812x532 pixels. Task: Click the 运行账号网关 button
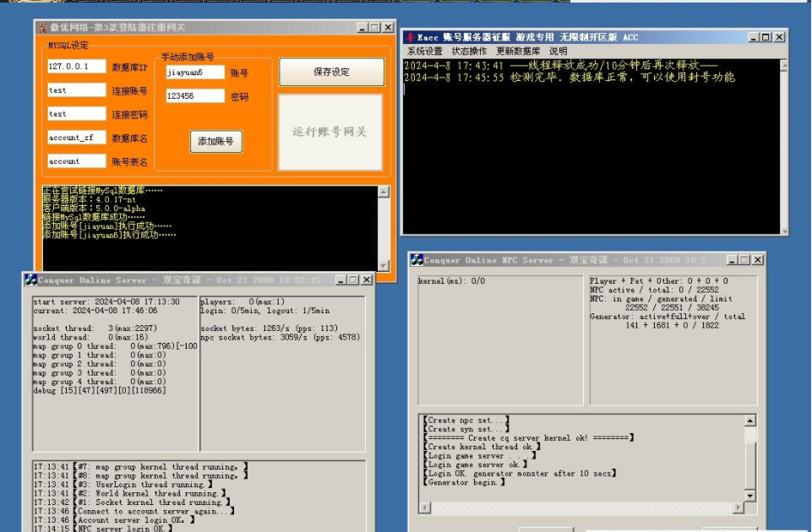[330, 132]
